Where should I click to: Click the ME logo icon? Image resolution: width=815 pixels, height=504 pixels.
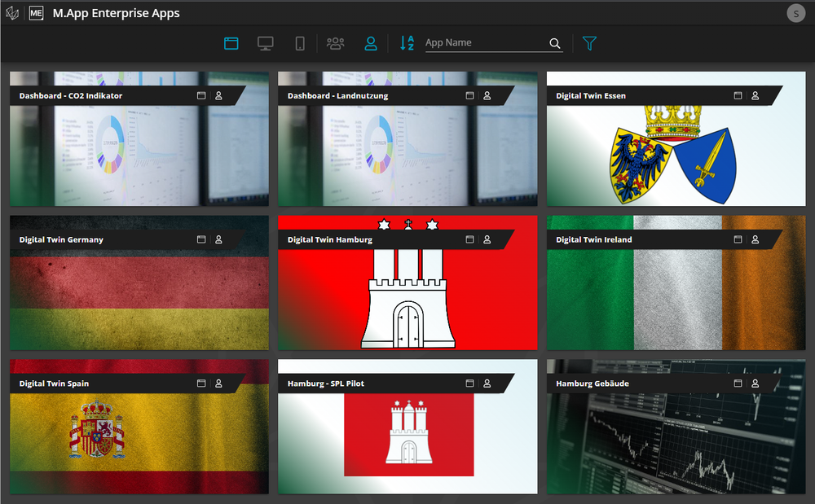pyautogui.click(x=36, y=13)
